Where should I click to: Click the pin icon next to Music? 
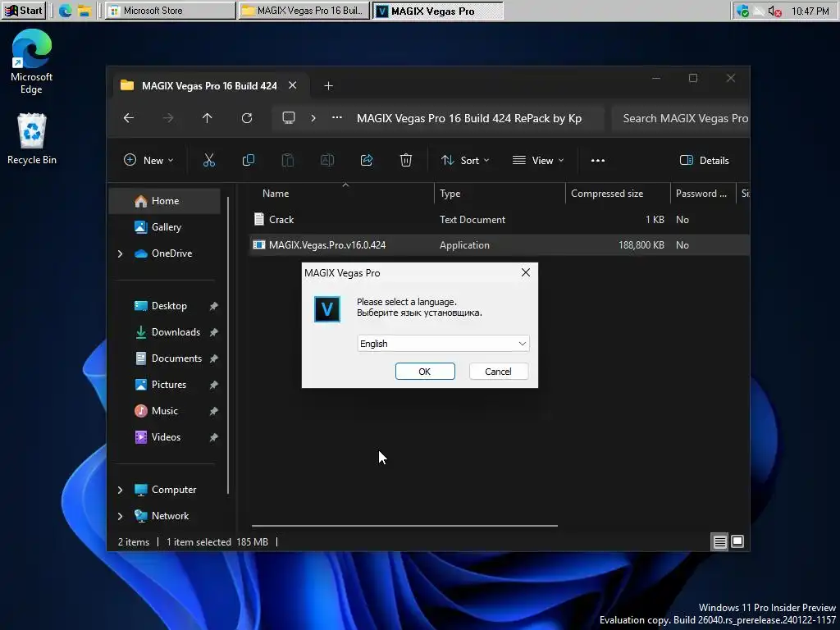click(213, 411)
